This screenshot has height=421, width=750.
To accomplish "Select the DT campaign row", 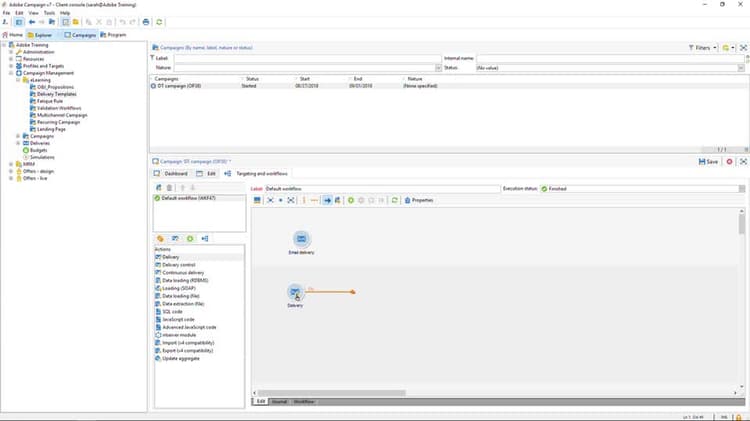I will 449,86.
